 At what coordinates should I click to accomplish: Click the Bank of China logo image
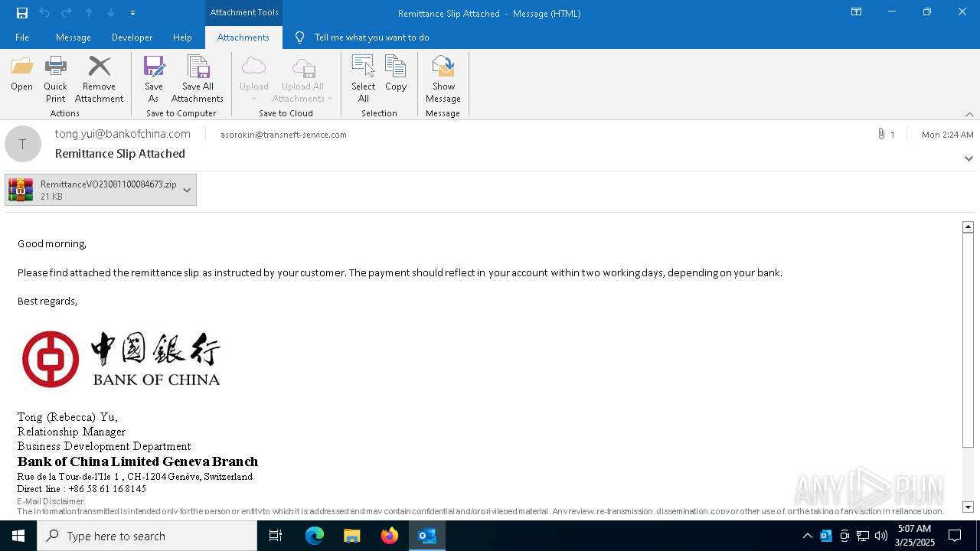(121, 359)
